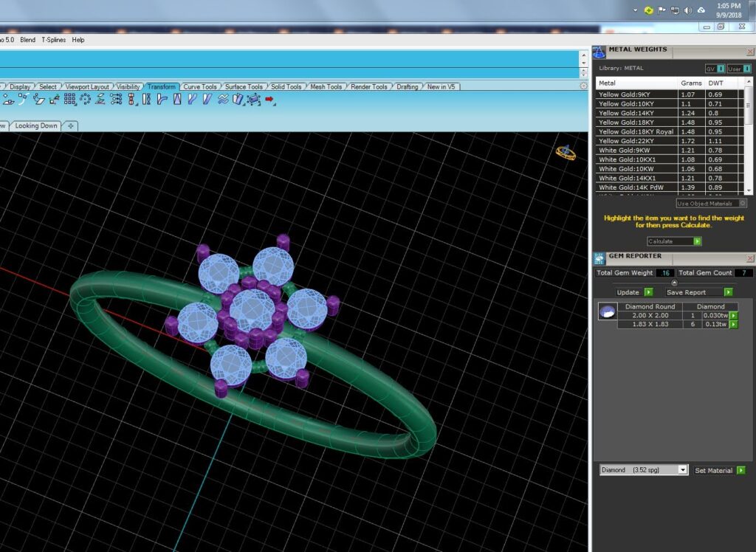The image size is (756, 552).
Task: Open the T-Splines menu
Action: coord(53,40)
